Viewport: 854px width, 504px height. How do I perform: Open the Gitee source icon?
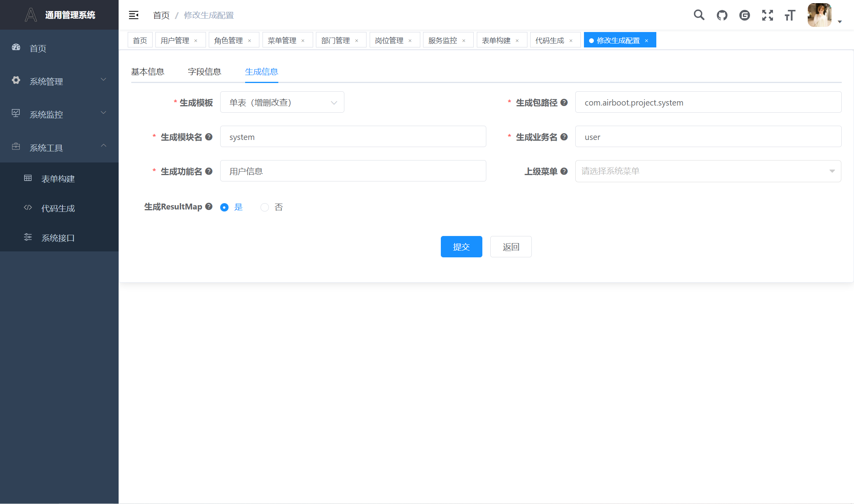click(x=744, y=15)
